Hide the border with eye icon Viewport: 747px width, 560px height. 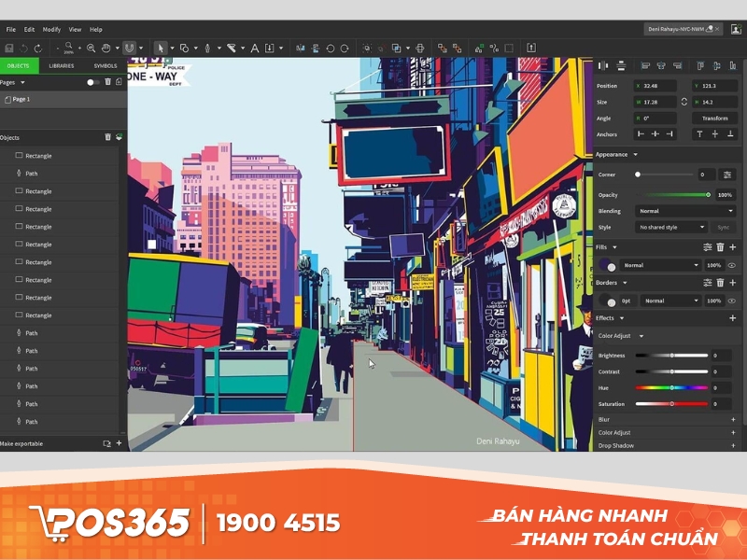click(732, 301)
